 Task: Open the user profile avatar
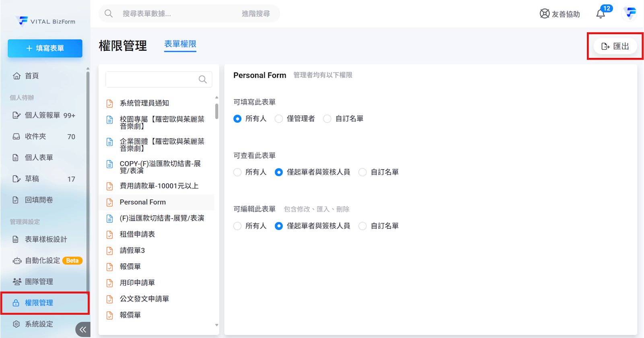coord(630,13)
